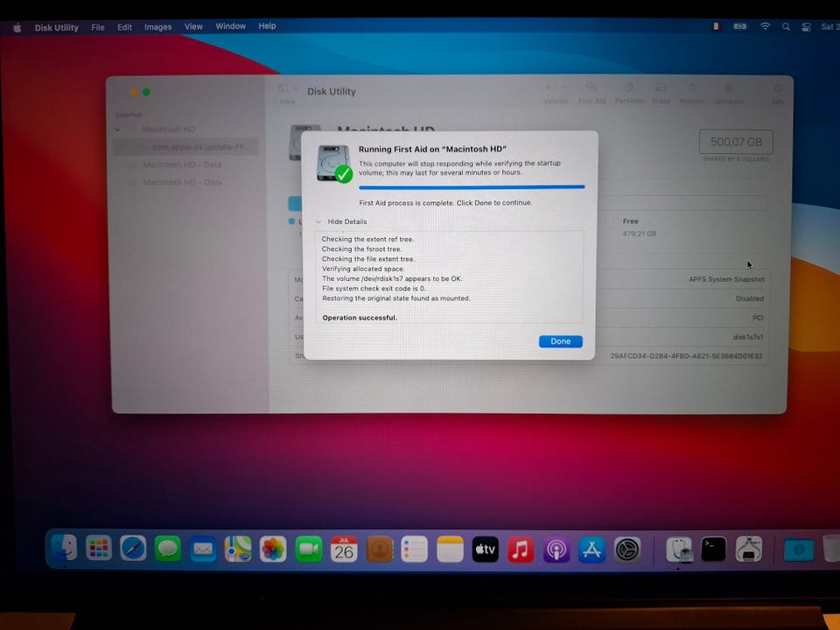Open Maps from the Dock
The width and height of the screenshot is (840, 630).
pyautogui.click(x=238, y=549)
